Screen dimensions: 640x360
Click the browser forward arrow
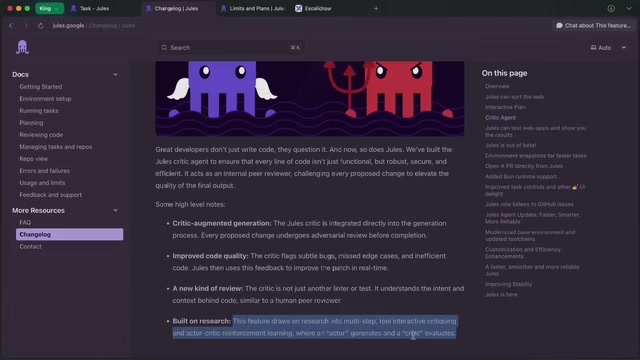pos(26,25)
